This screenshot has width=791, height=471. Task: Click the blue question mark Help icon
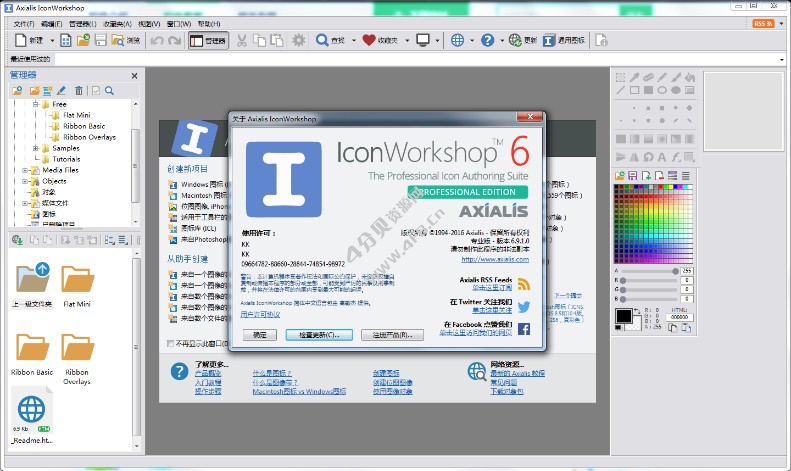pyautogui.click(x=487, y=40)
